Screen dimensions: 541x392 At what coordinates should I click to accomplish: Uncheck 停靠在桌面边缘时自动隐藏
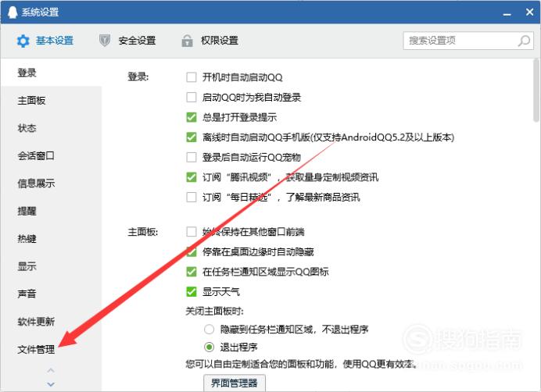click(x=191, y=251)
